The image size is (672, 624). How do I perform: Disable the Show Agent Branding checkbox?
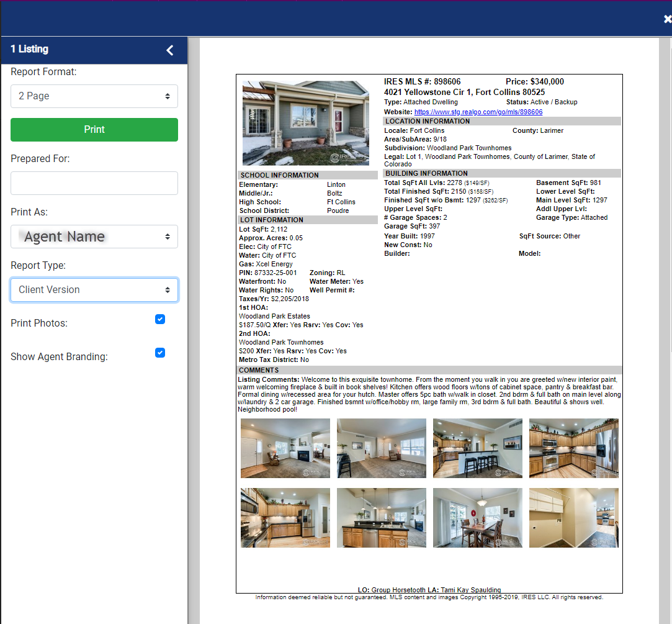[x=160, y=353]
